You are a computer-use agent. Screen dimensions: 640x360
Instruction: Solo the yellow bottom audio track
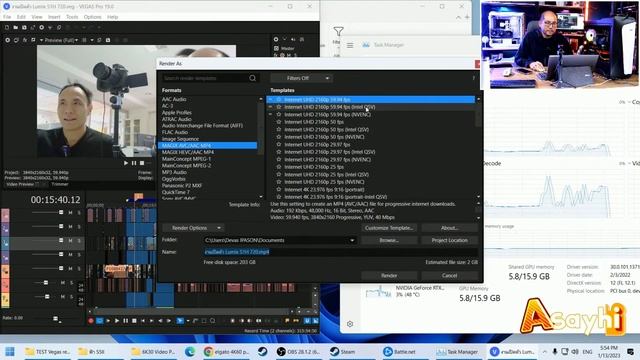(71, 296)
